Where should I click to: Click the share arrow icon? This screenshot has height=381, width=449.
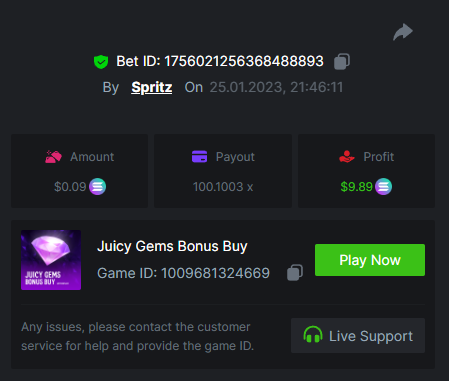pyautogui.click(x=403, y=32)
